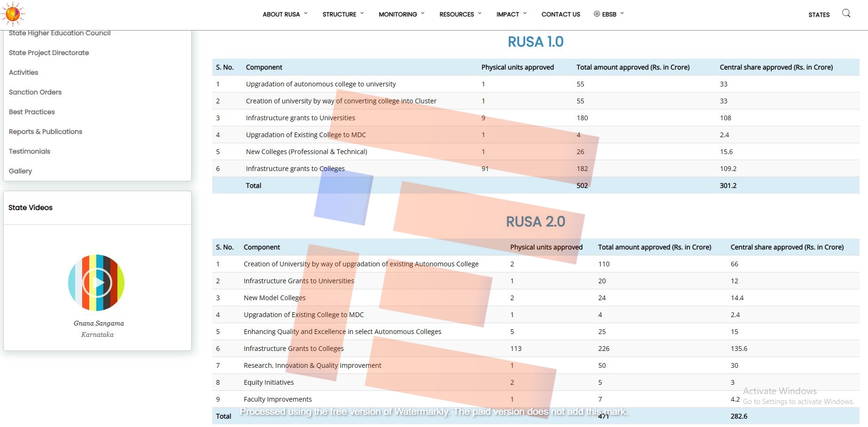Open the States link
The height and width of the screenshot is (427, 868).
819,15
